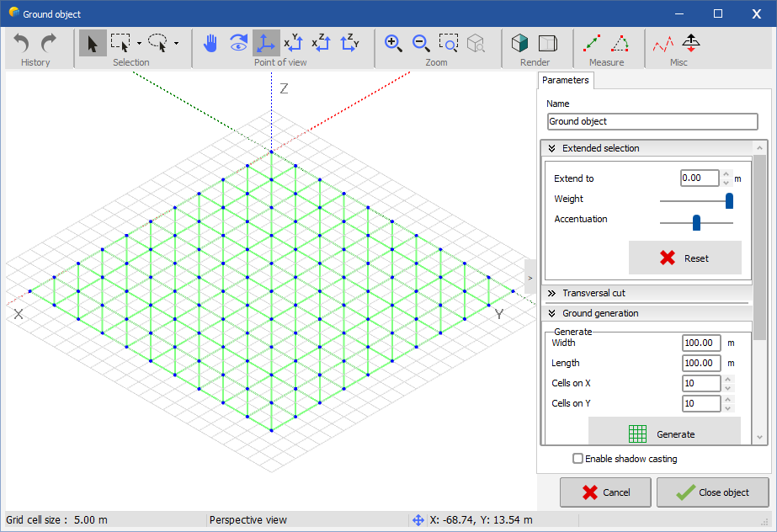Switch to perspective axes view
The image size is (777, 532).
[x=266, y=43]
